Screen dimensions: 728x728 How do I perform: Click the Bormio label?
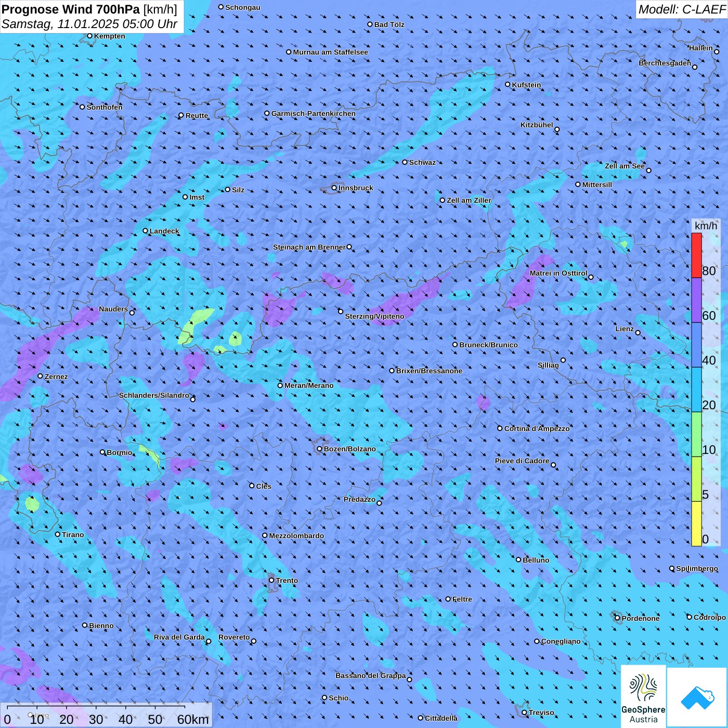tap(120, 452)
